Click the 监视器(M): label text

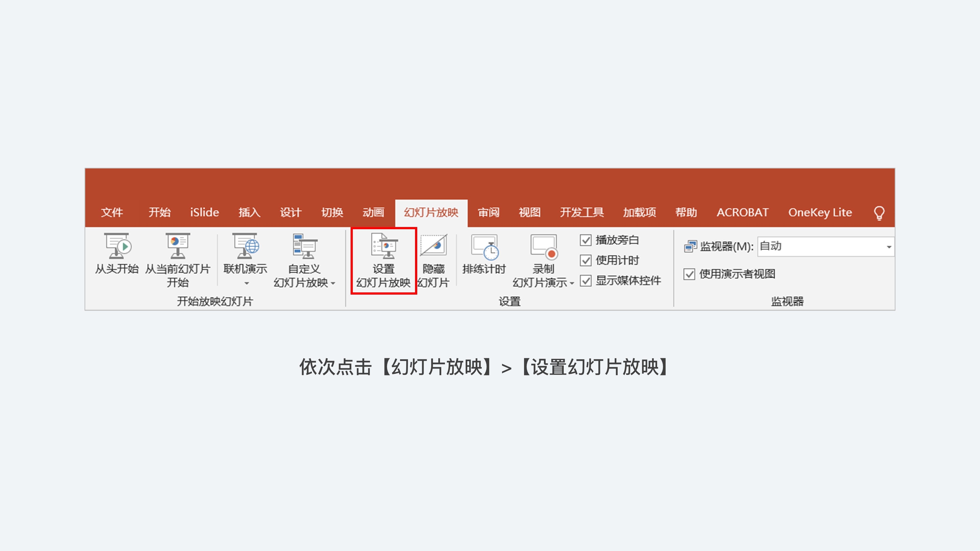click(727, 246)
